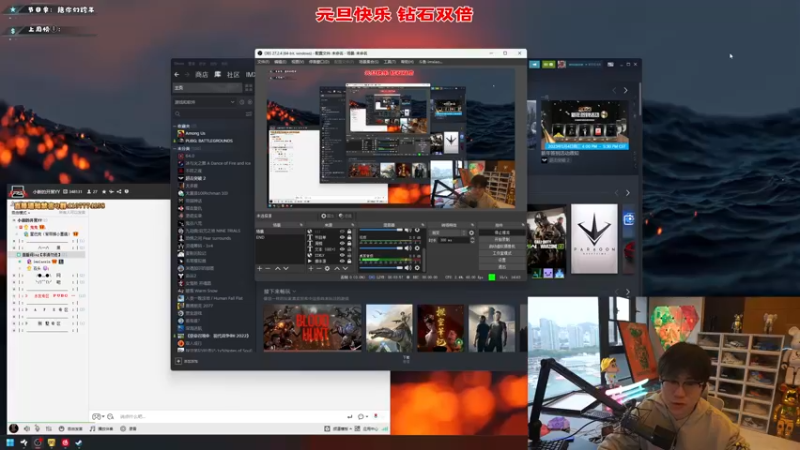The height and width of the screenshot is (450, 800).
Task: Collapse the 收藏夹 category in Steam library
Action: coord(174,126)
